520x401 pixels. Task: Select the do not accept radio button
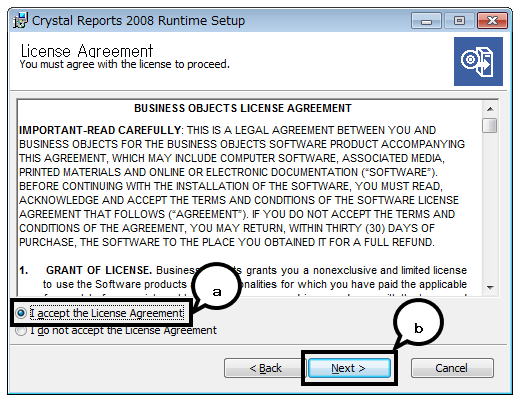[21, 330]
